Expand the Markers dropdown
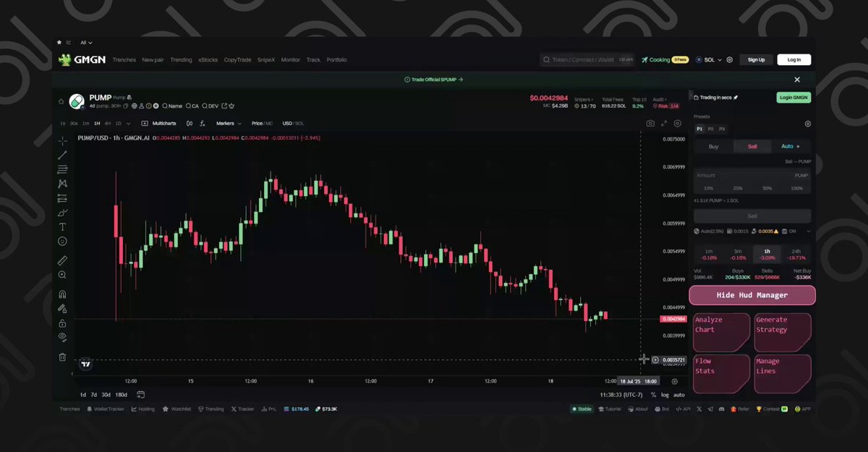This screenshot has height=452, width=868. pos(229,124)
